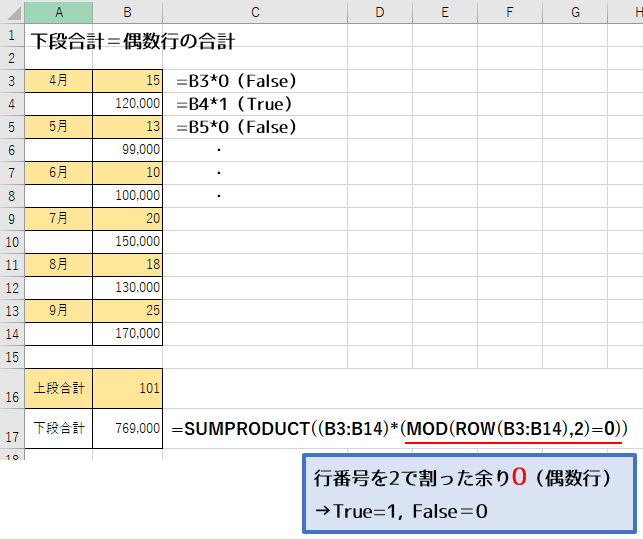Select column B header
The height and width of the screenshot is (539, 643).
click(x=128, y=12)
